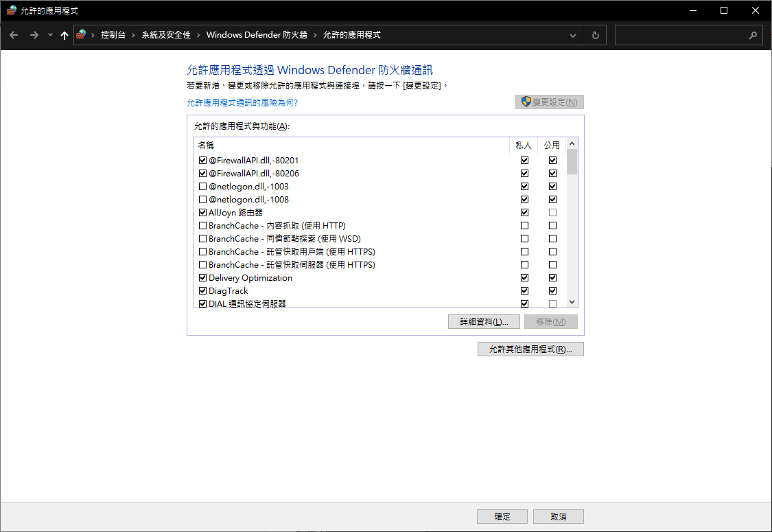Viewport: 772px width, 532px height.
Task: Select BranchCache 託管快取伺服器 (使用 HTTPS) row
Action: 292,265
